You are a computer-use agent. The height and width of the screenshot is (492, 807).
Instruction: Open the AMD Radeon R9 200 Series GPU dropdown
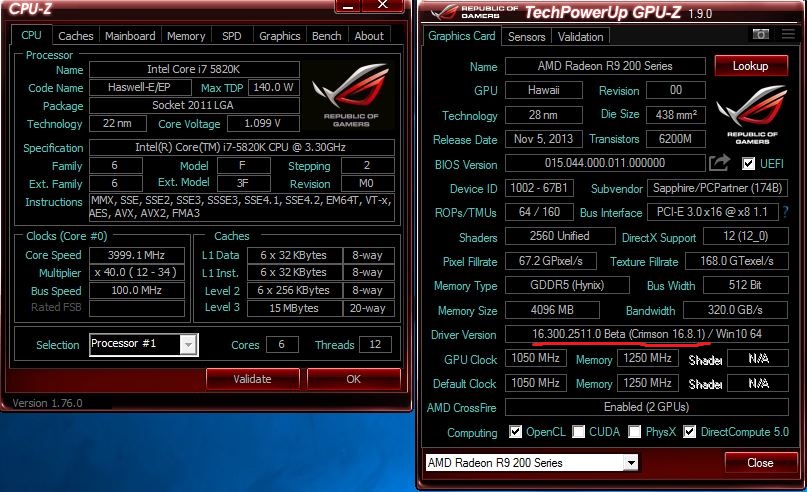pyautogui.click(x=631, y=463)
